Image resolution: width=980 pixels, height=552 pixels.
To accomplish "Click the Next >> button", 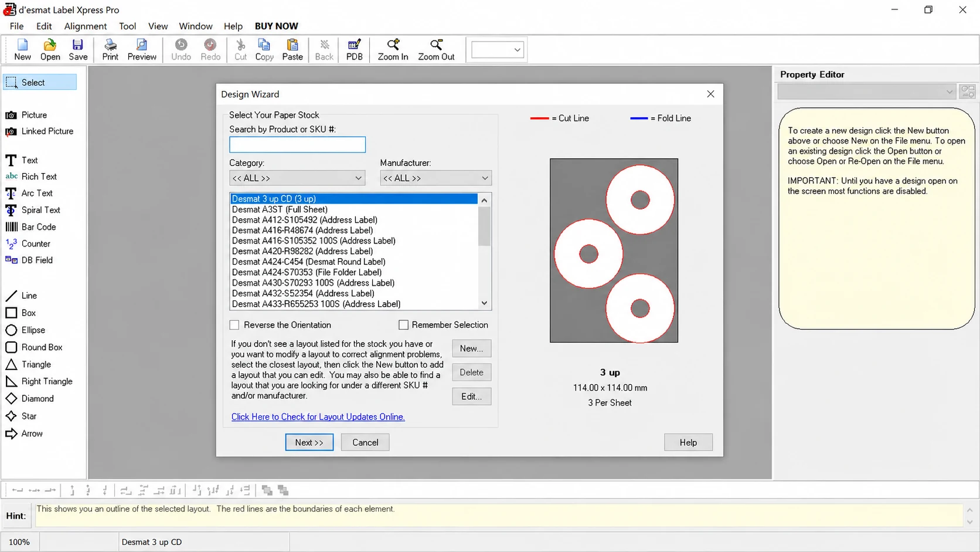I will (x=309, y=442).
